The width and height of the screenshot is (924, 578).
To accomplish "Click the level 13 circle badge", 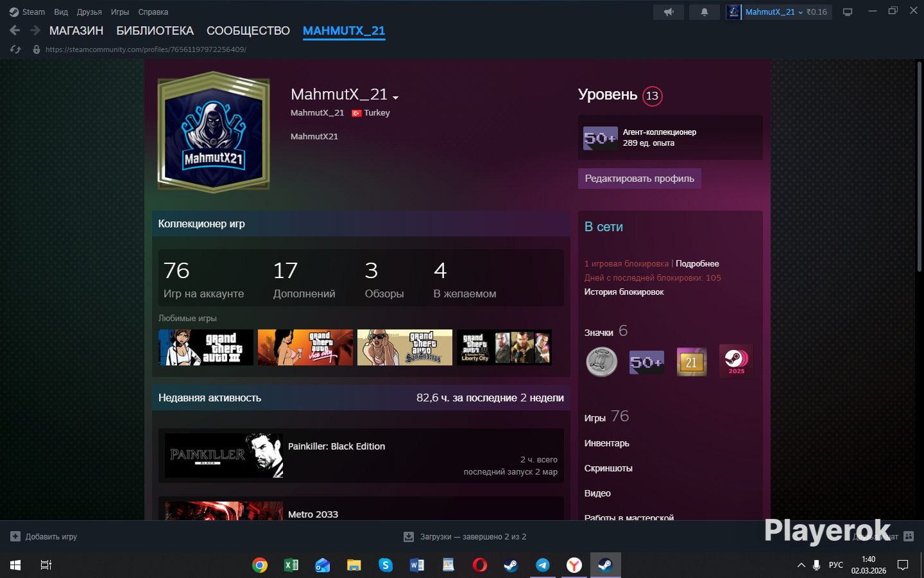I will click(652, 96).
